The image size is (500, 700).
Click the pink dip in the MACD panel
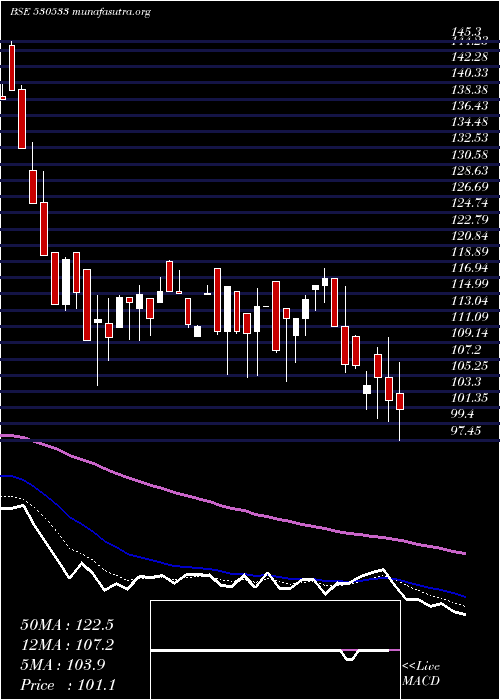click(x=350, y=655)
